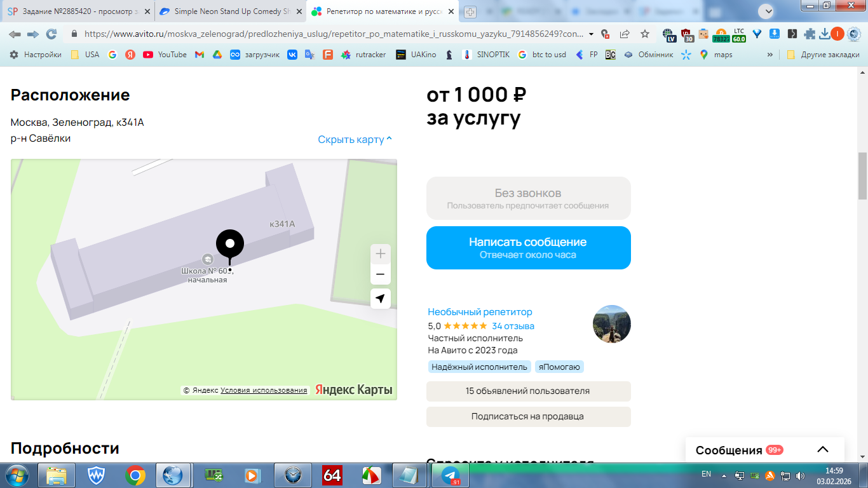
Task: Click the Bitcoin price extension icon
Action: tap(721, 34)
